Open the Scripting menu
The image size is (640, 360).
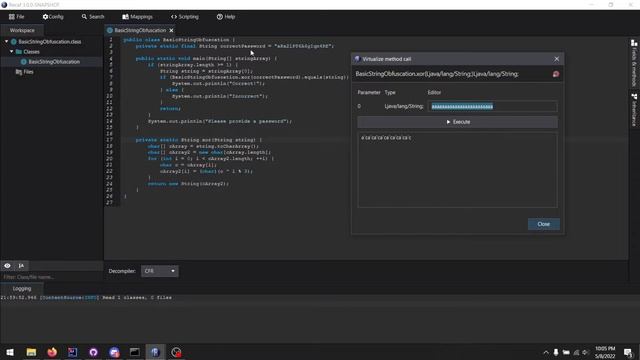tap(184, 17)
